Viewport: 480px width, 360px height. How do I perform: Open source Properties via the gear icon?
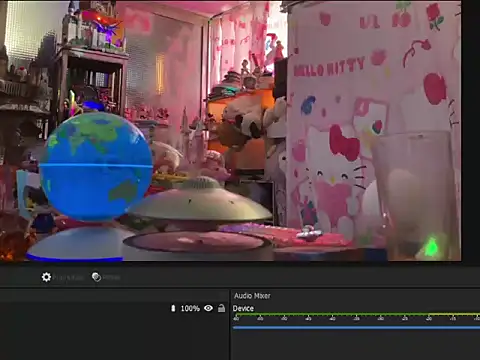[x=46, y=277]
